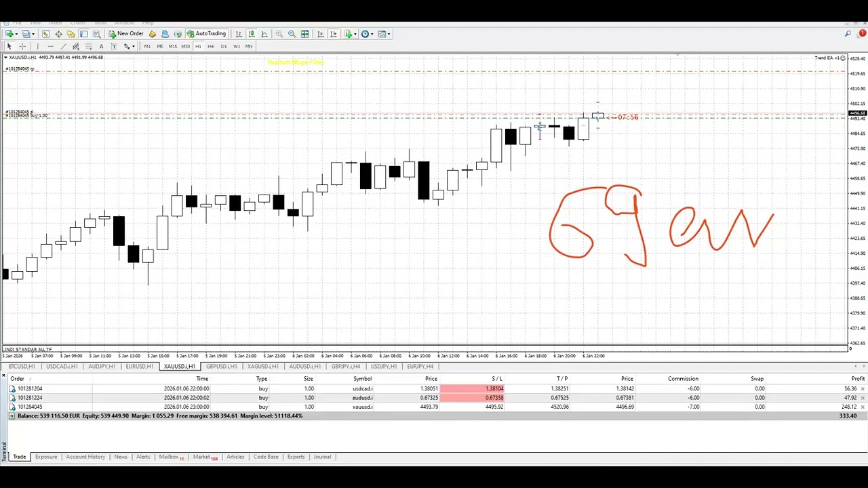Image resolution: width=868 pixels, height=488 pixels.
Task: Switch chart to Line Chart type
Action: (x=264, y=34)
